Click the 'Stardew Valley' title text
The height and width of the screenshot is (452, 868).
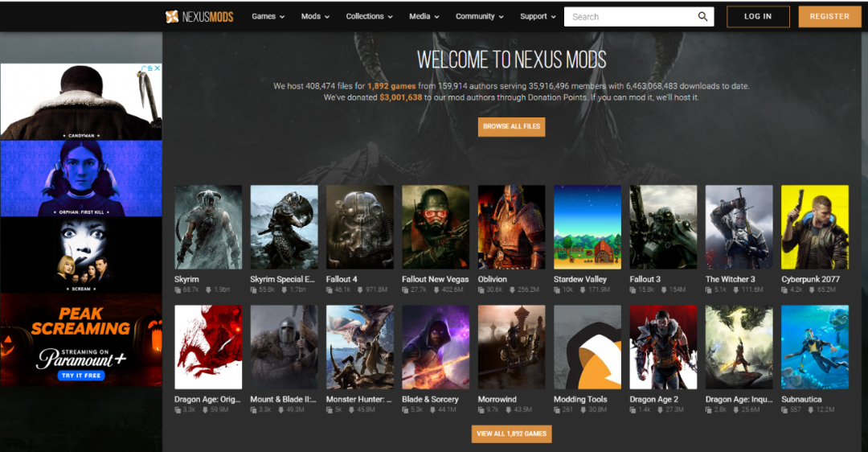580,279
